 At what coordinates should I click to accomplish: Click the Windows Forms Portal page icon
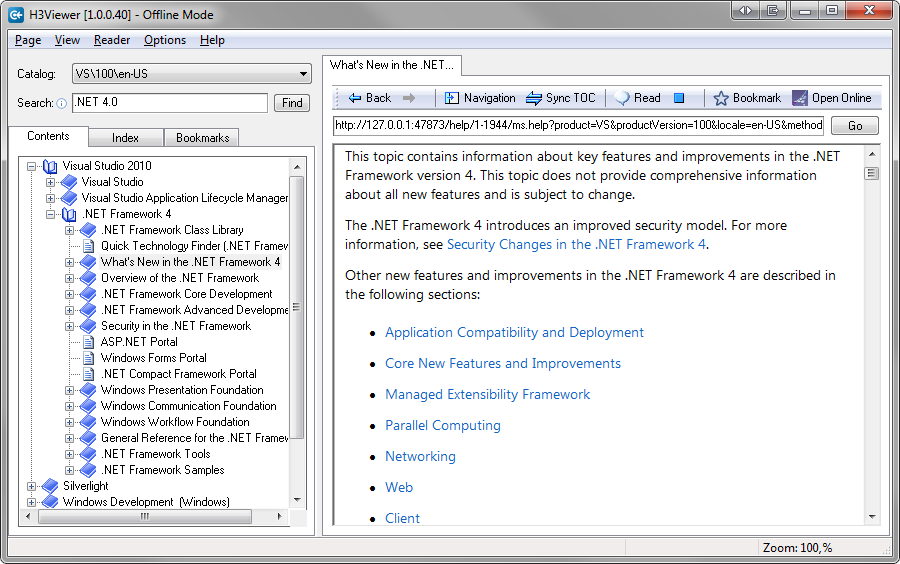[x=88, y=359]
